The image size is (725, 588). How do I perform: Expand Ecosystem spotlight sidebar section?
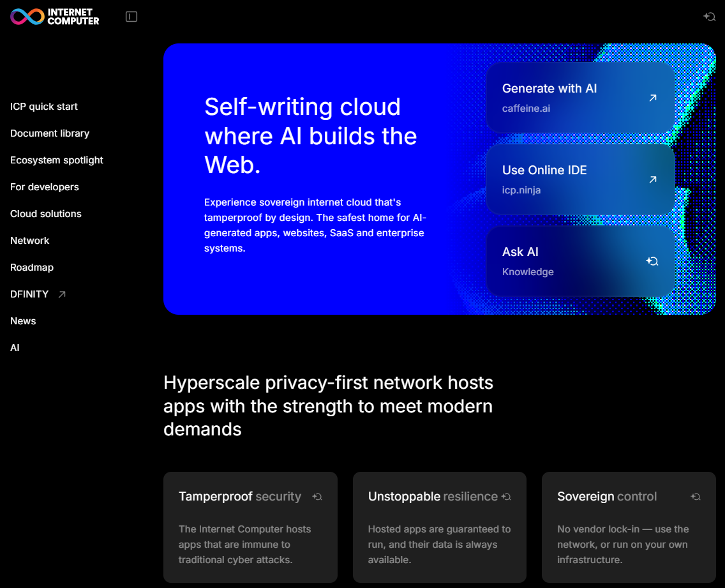[x=57, y=160]
